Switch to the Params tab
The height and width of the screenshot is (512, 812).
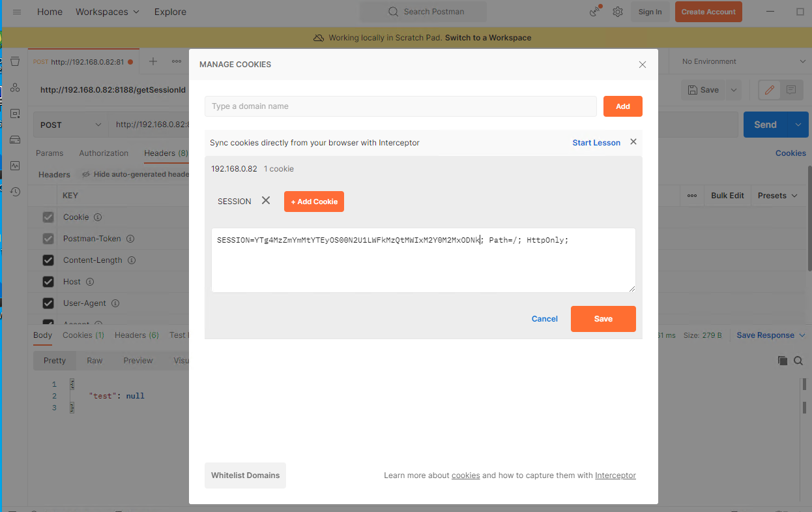(50, 153)
